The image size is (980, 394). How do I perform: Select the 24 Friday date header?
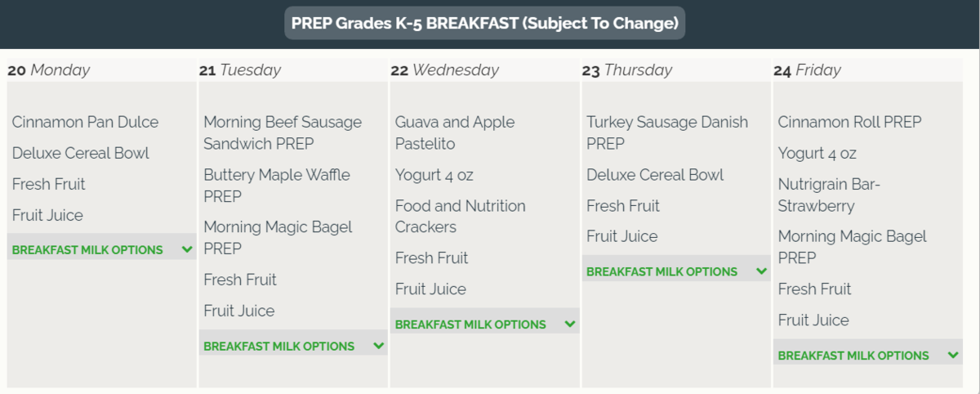(808, 70)
